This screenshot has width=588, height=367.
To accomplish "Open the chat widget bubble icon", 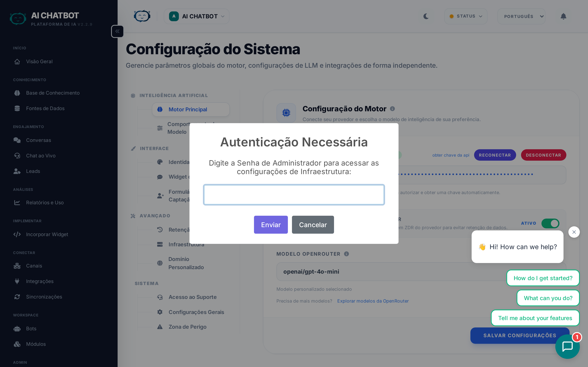I will [567, 346].
